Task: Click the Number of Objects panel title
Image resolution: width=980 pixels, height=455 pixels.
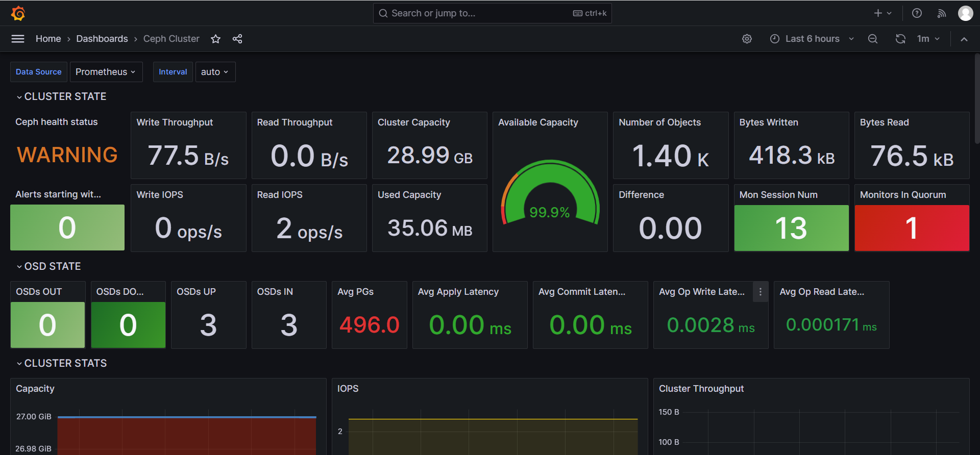Action: tap(659, 122)
